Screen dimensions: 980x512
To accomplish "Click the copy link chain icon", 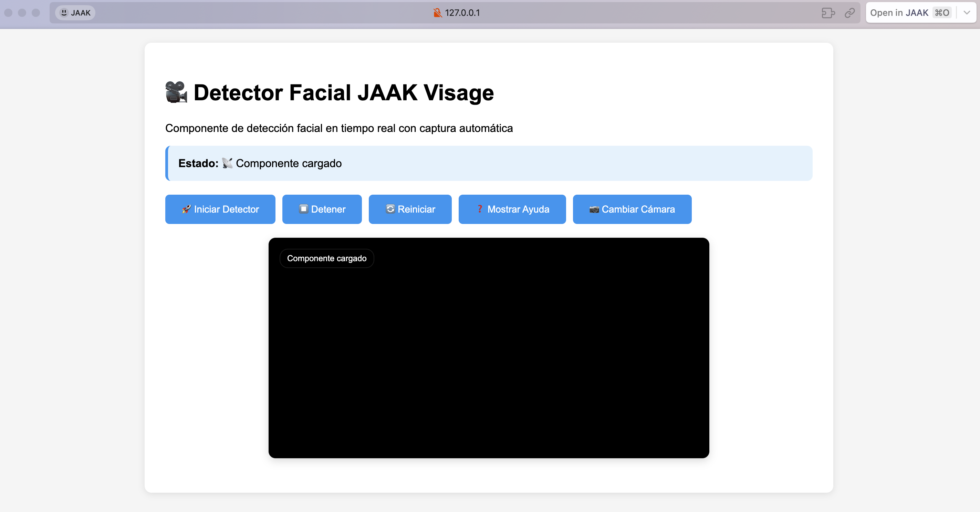I will click(849, 13).
